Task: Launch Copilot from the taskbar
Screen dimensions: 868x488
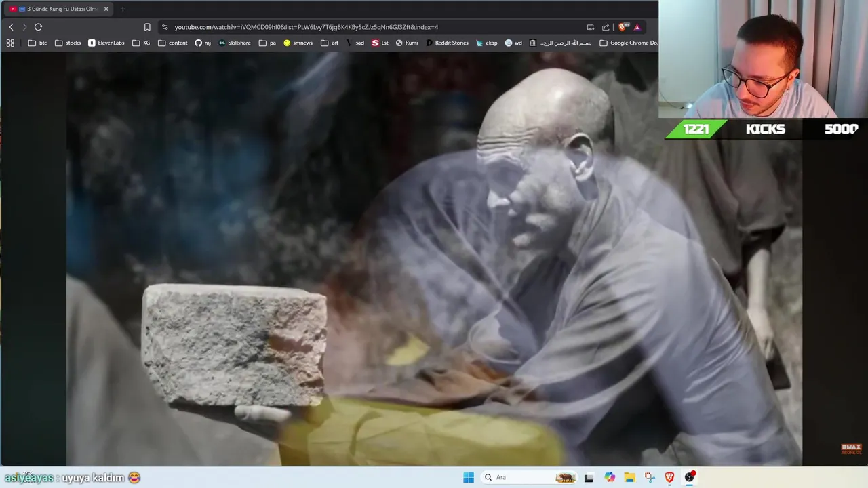Action: click(610, 477)
